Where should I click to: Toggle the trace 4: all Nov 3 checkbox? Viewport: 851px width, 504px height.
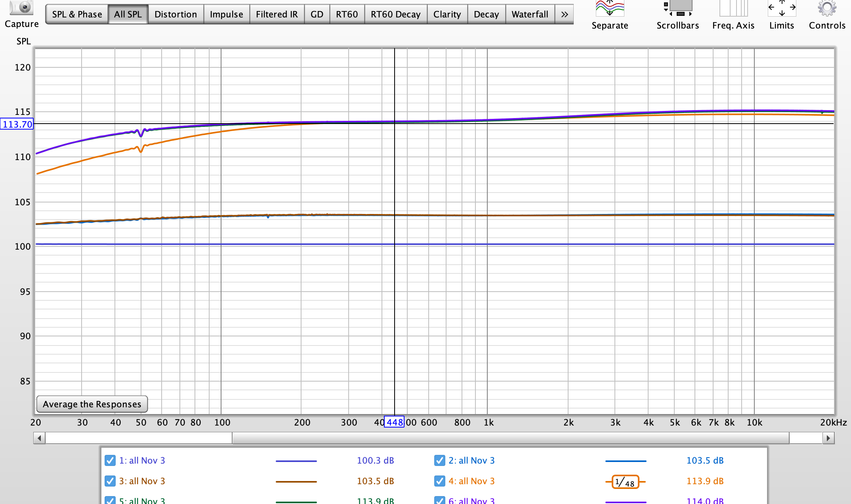pyautogui.click(x=439, y=481)
